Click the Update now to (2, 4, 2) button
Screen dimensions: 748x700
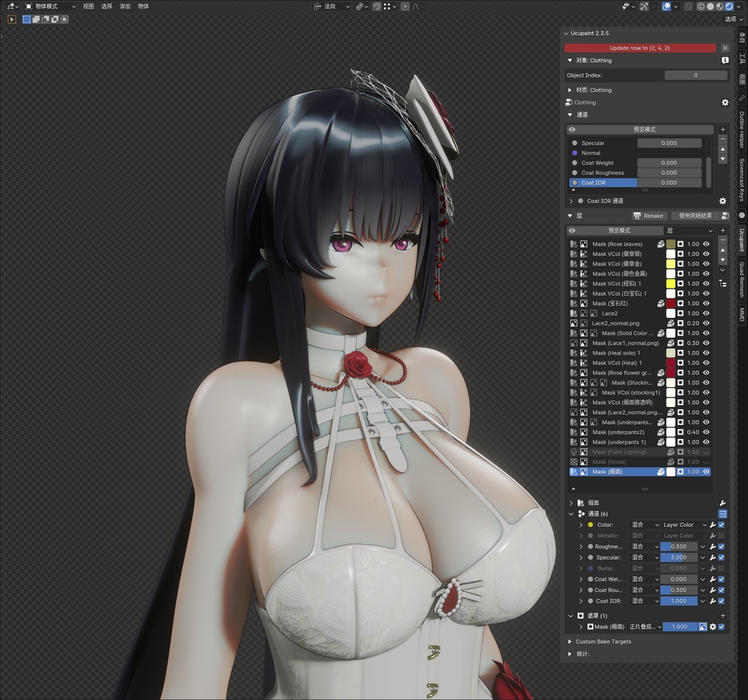pos(641,47)
